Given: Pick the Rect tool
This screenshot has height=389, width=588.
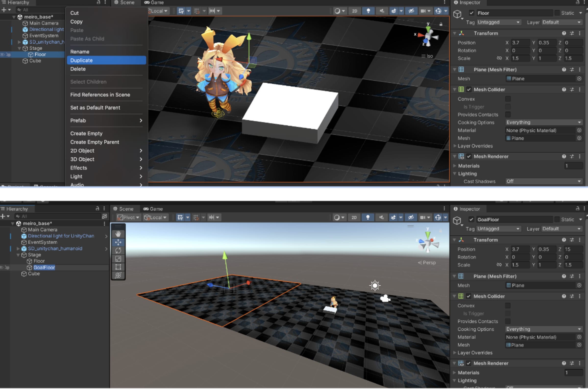Looking at the screenshot, I should pos(118,267).
